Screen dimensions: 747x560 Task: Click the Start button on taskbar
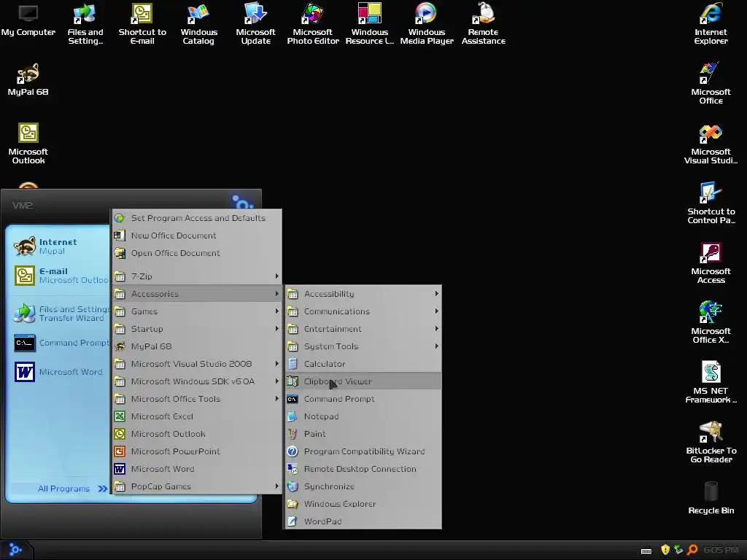(x=16, y=550)
